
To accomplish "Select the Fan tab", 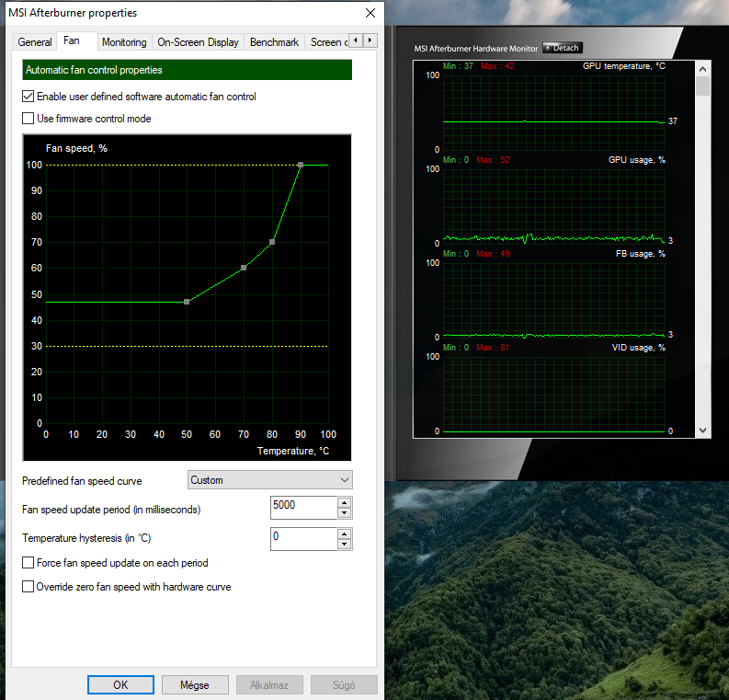I will point(72,40).
